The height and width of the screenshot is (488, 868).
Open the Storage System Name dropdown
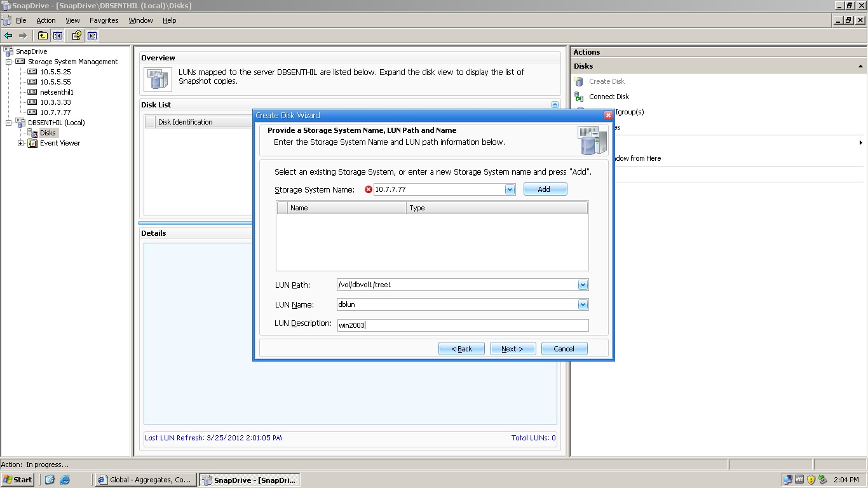pyautogui.click(x=509, y=189)
